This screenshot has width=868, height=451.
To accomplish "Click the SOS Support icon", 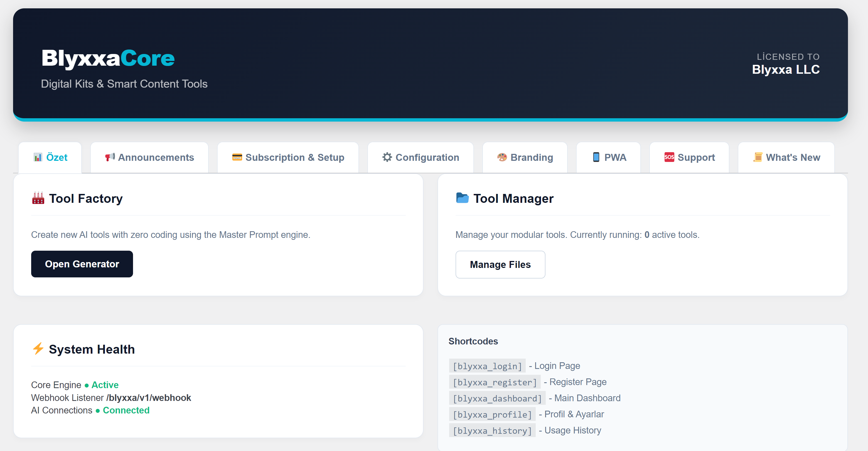I will coord(670,157).
